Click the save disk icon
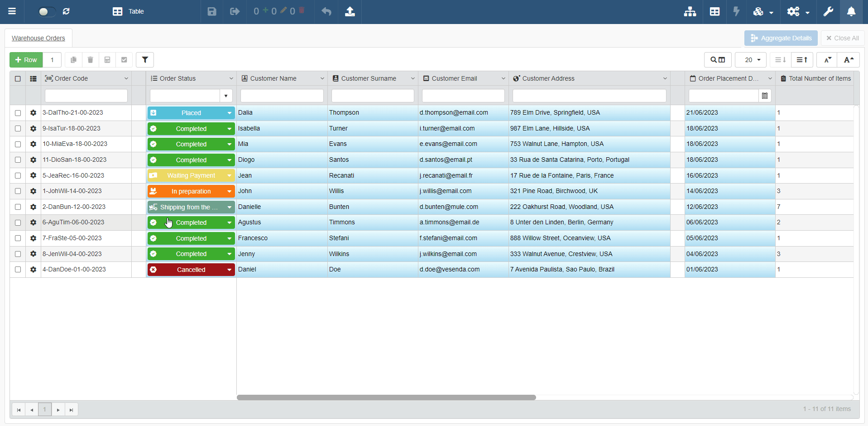 click(212, 12)
